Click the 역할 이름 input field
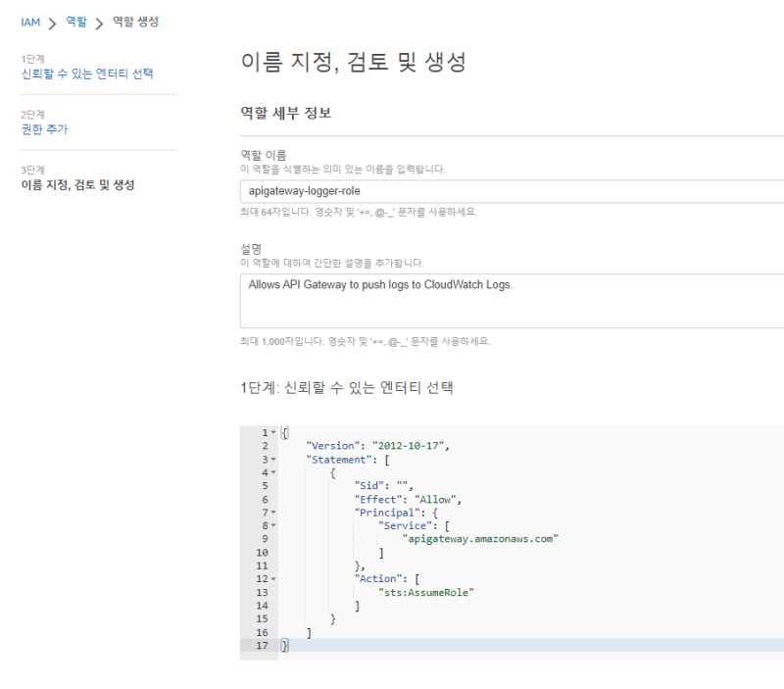784x689 pixels. click(511, 191)
